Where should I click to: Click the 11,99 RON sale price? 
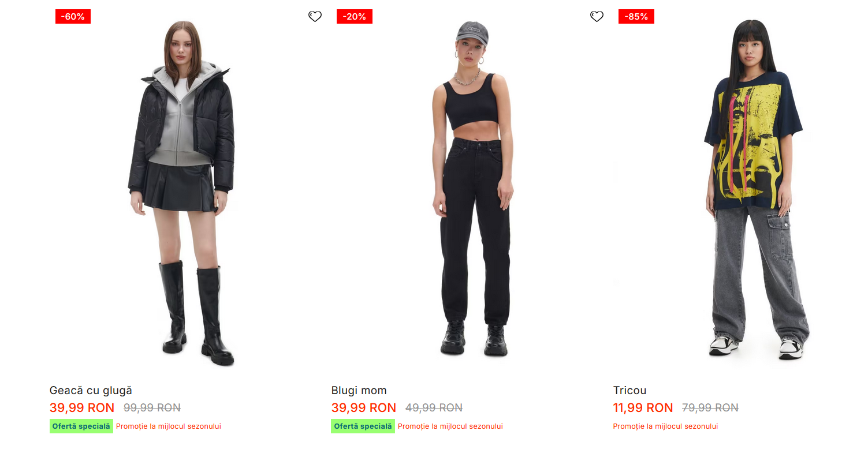(x=643, y=408)
